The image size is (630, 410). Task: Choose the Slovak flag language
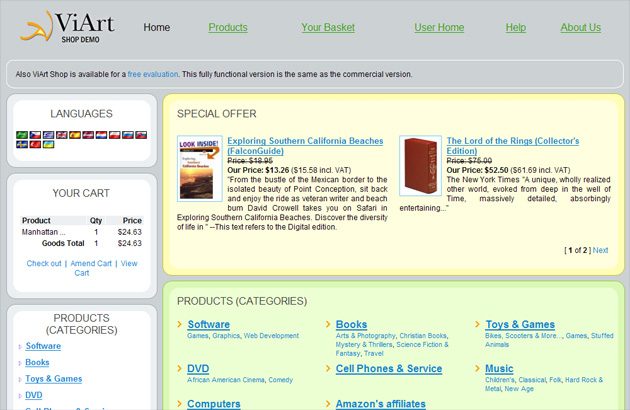tap(141, 135)
